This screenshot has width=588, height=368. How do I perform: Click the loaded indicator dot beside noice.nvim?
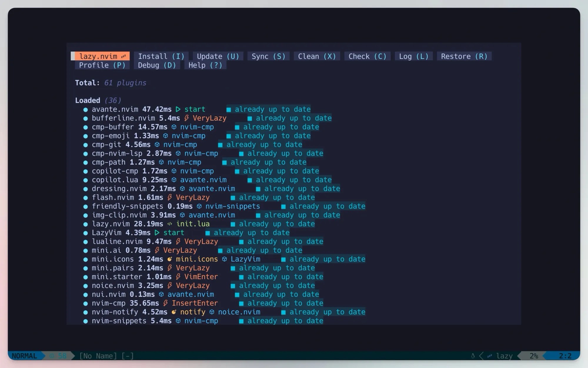(86, 286)
